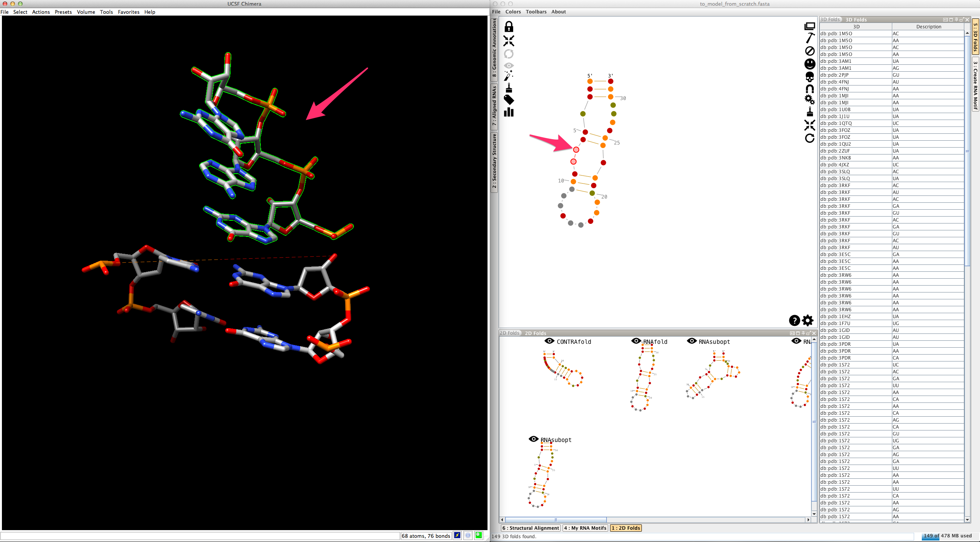Click the Chimera blue info status icon
This screenshot has height=542, width=980.
click(468, 535)
